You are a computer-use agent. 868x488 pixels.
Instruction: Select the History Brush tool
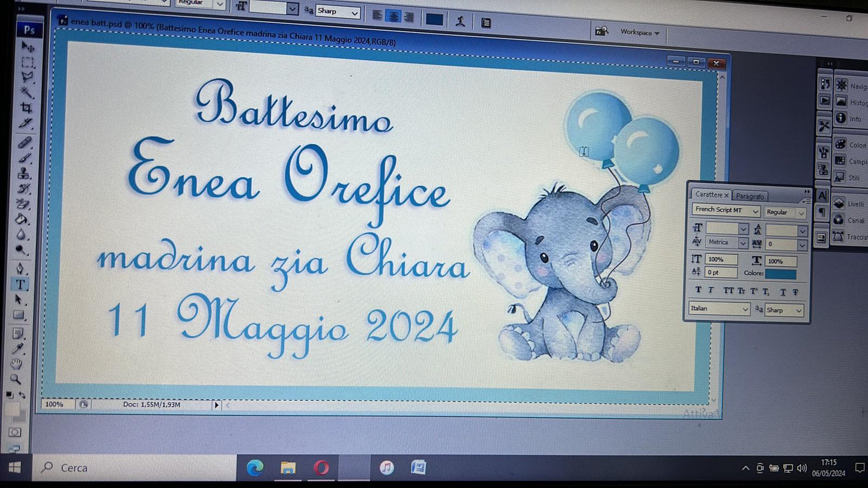pyautogui.click(x=23, y=188)
